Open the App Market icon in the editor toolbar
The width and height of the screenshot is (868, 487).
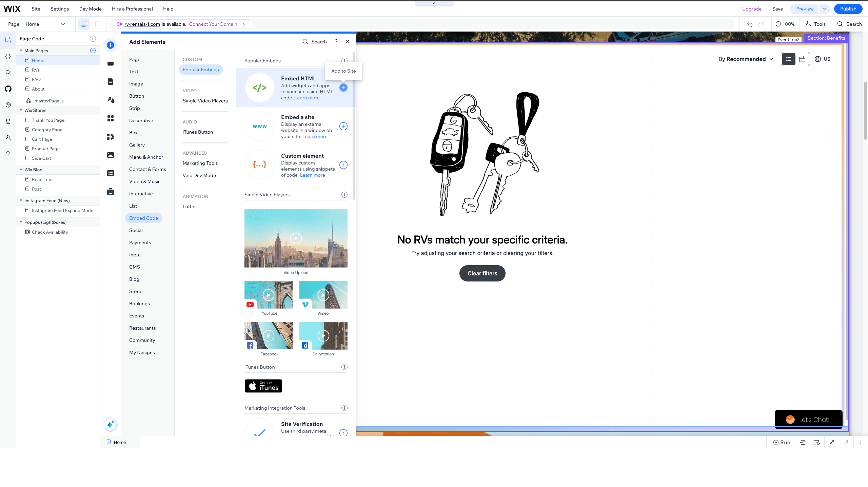click(x=110, y=137)
